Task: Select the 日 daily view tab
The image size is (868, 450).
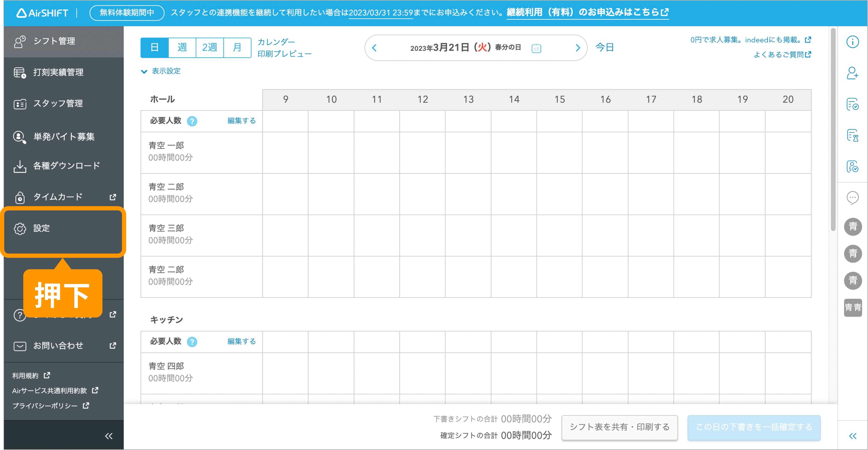Action: tap(154, 48)
